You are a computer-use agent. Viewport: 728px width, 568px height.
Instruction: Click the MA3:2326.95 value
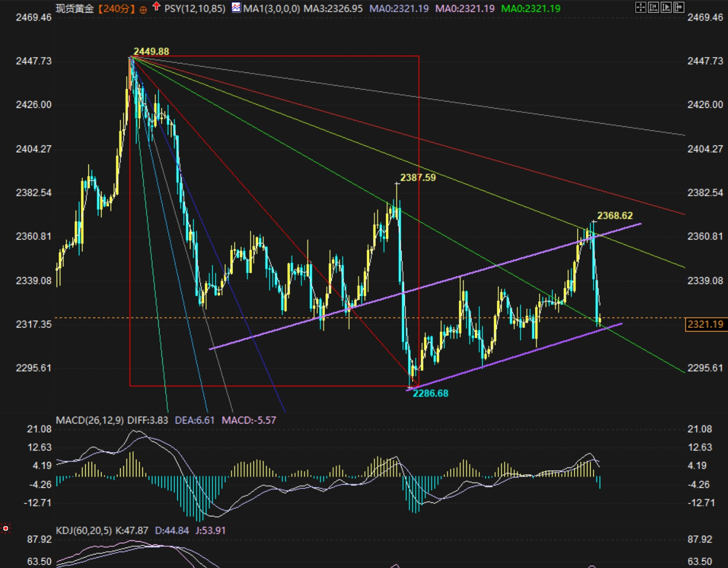333,9
